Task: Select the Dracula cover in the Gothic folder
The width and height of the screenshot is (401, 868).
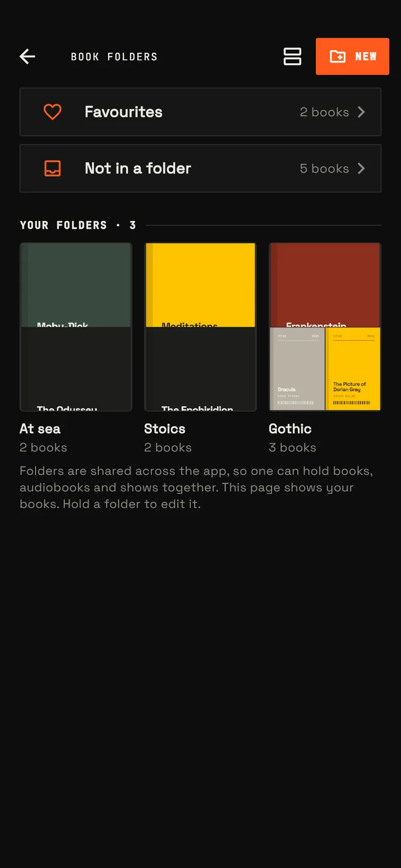Action: 297,369
